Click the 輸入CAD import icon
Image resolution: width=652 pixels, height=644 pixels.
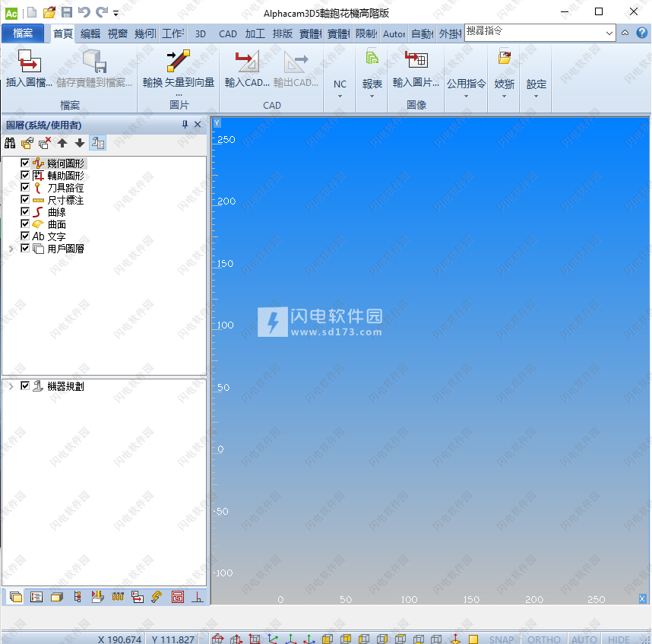[247, 61]
